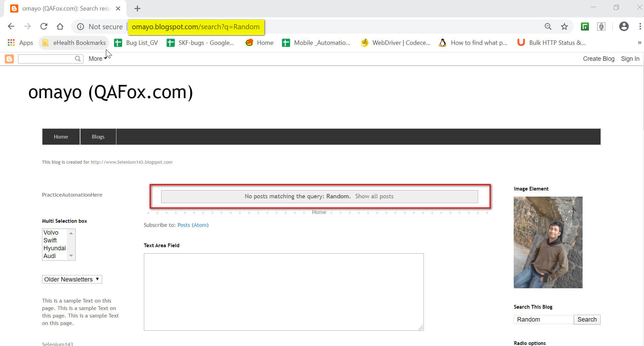Select Swift in the multi selection box
The image size is (644, 346).
click(50, 240)
